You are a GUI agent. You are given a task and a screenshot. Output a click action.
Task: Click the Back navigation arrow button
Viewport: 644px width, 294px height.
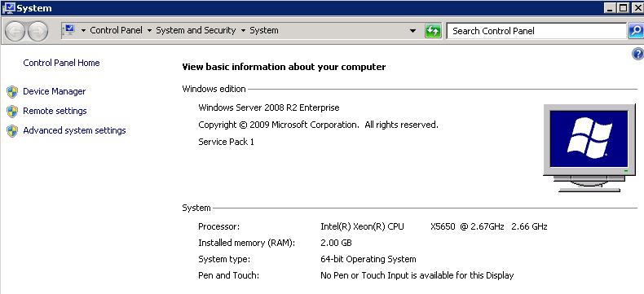15,31
